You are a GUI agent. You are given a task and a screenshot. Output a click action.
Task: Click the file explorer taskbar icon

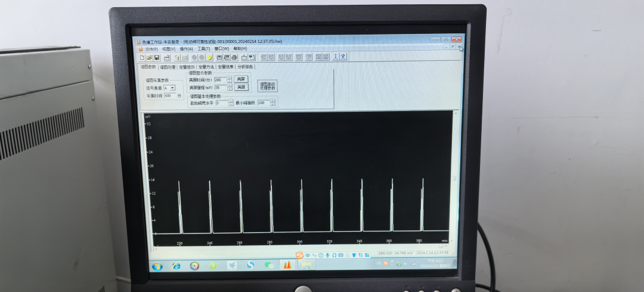tap(306, 265)
